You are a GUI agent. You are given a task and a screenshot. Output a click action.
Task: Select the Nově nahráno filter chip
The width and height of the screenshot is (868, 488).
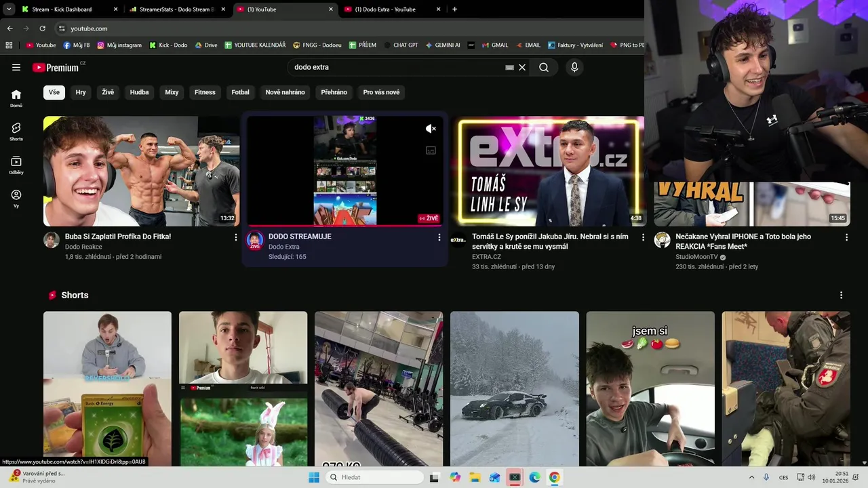[x=285, y=92]
